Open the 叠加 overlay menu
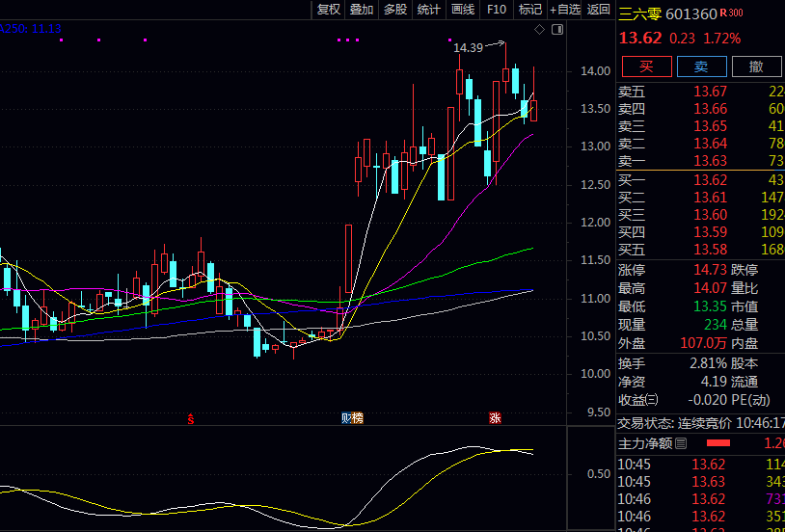785x532 pixels. pos(362,10)
